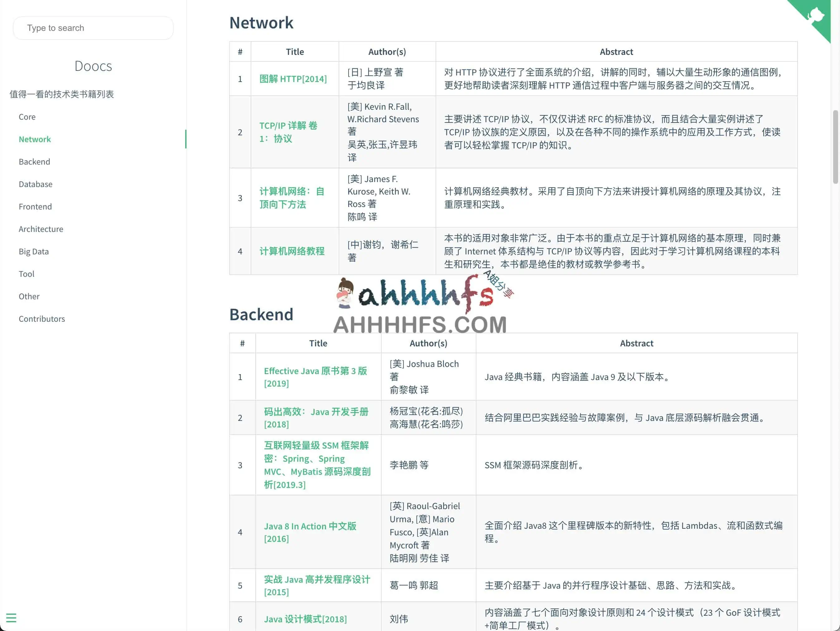Navigate to the Database section
The height and width of the screenshot is (631, 840).
(x=35, y=184)
